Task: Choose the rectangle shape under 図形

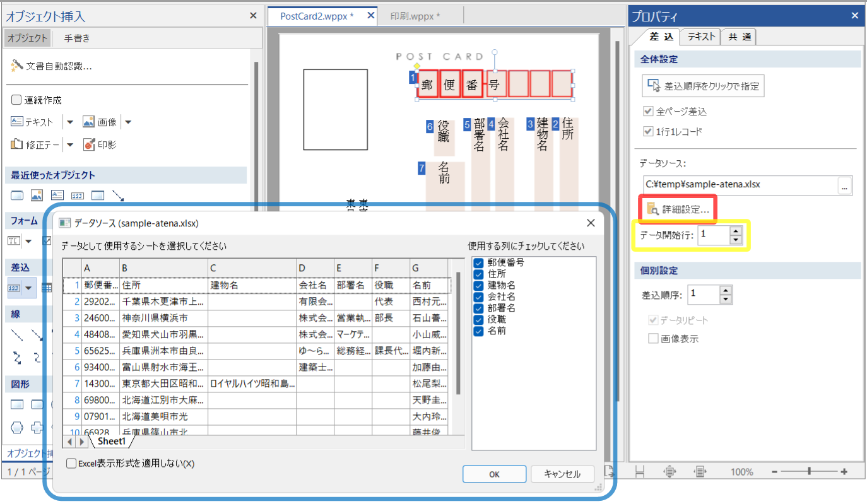Action: [x=17, y=404]
